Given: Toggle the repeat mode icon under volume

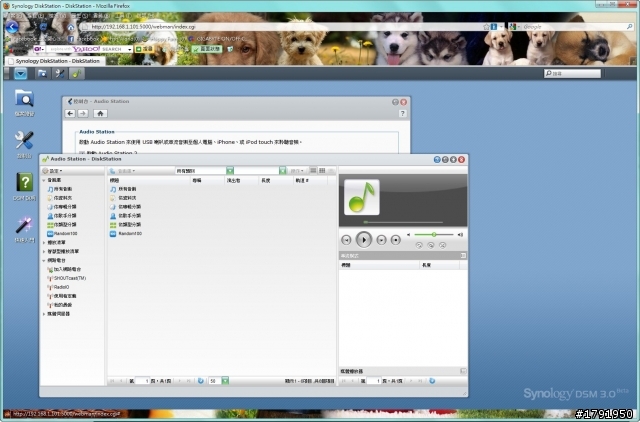Looking at the screenshot, I should tap(419, 245).
